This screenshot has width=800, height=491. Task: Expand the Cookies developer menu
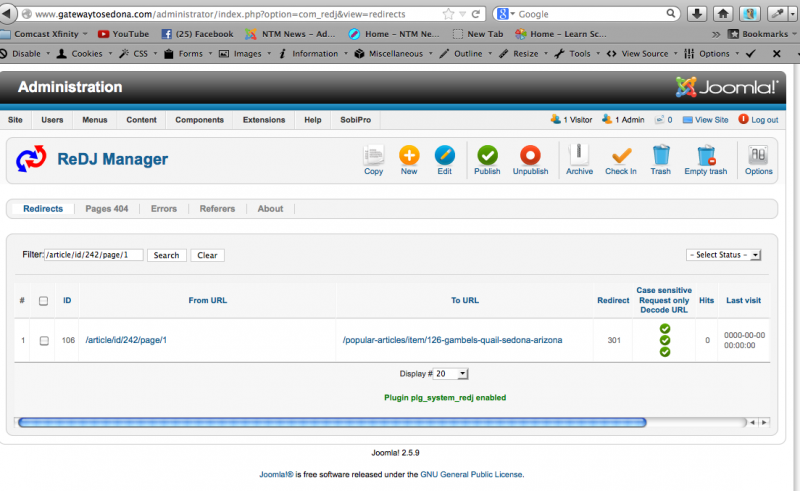tap(84, 54)
